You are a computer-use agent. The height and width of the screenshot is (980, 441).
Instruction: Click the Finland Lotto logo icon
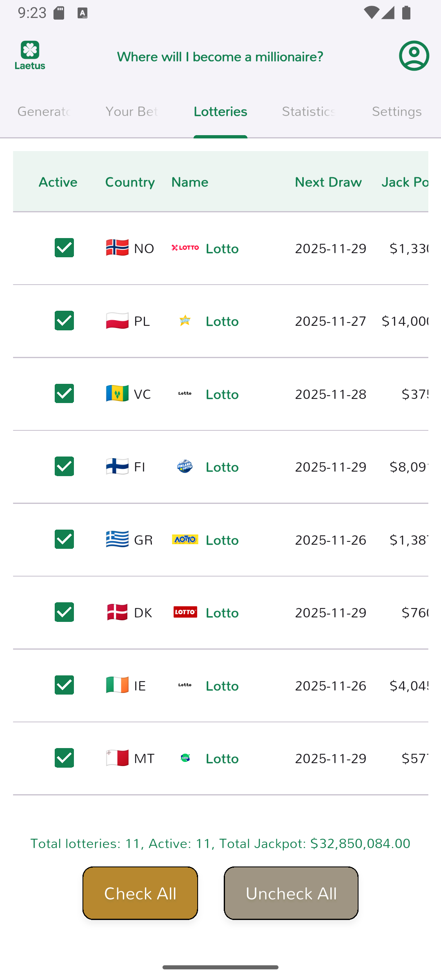(x=185, y=466)
